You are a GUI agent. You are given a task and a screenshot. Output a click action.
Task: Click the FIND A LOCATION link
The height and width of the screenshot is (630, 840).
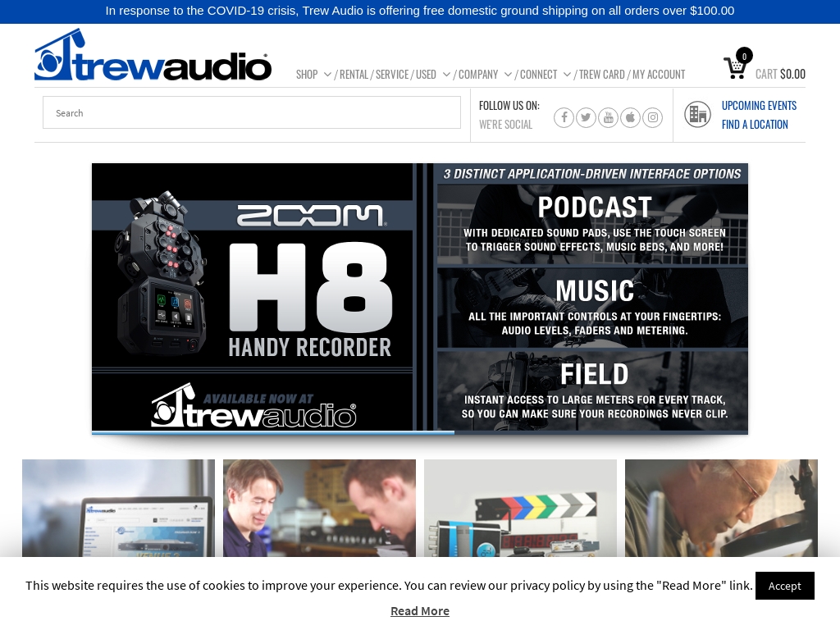(x=755, y=124)
